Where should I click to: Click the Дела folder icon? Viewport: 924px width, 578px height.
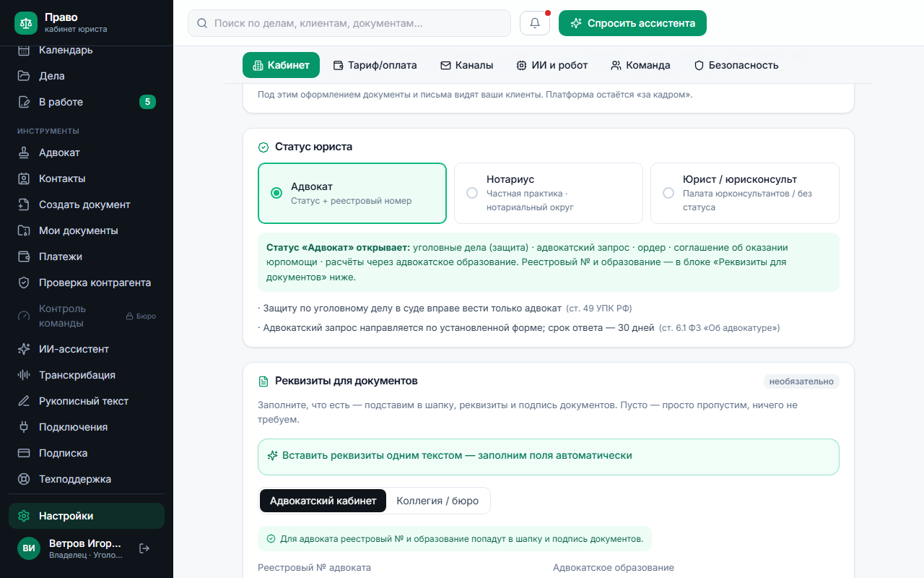24,76
